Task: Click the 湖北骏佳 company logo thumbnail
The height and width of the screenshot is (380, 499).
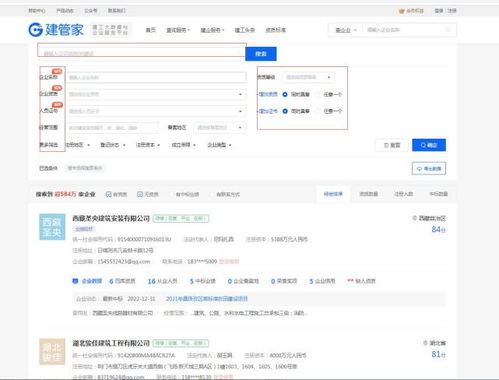Action: point(52,352)
